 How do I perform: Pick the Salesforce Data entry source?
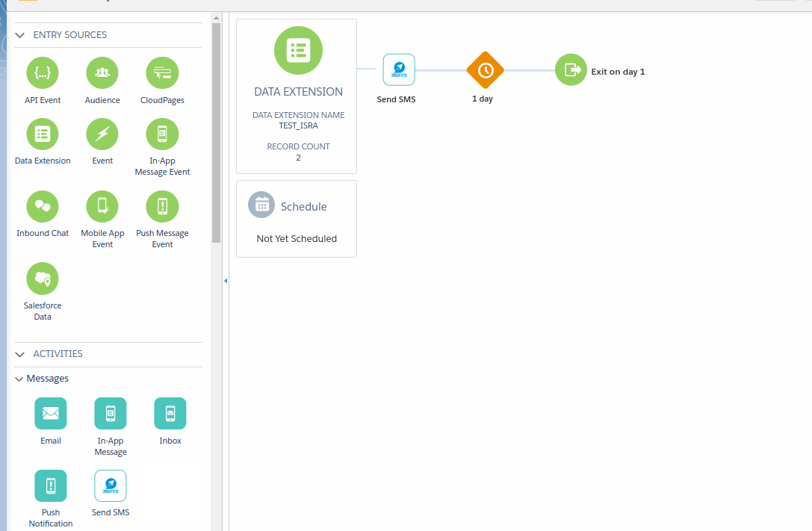pyautogui.click(x=43, y=279)
